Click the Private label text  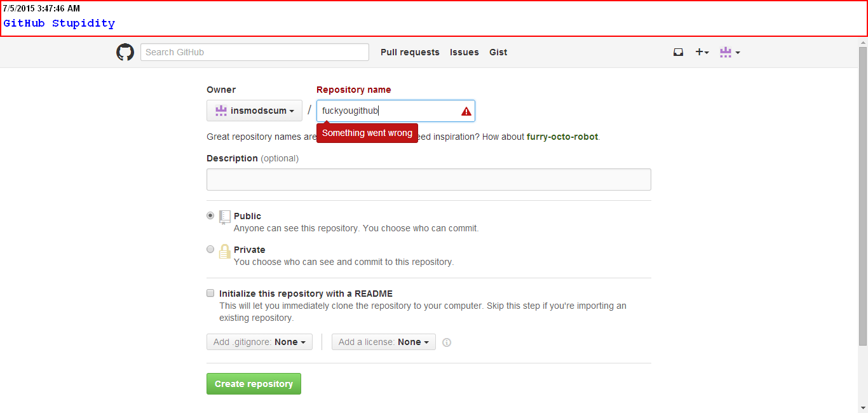250,250
